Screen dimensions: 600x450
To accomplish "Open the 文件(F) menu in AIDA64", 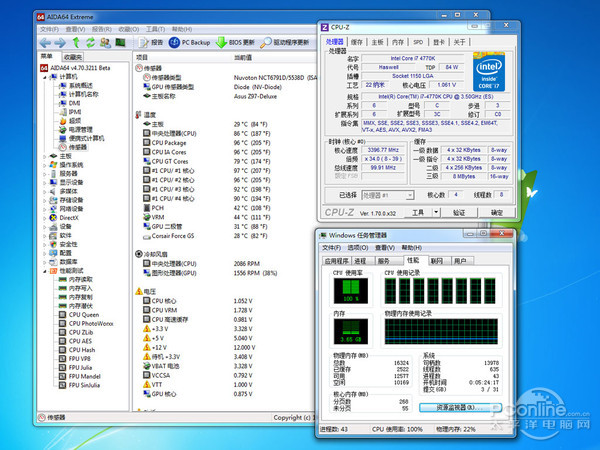I will click(x=48, y=30).
